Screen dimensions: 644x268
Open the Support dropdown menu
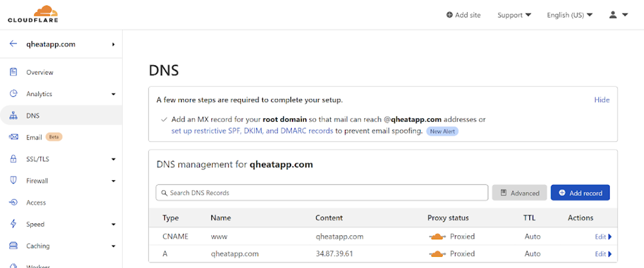(514, 15)
